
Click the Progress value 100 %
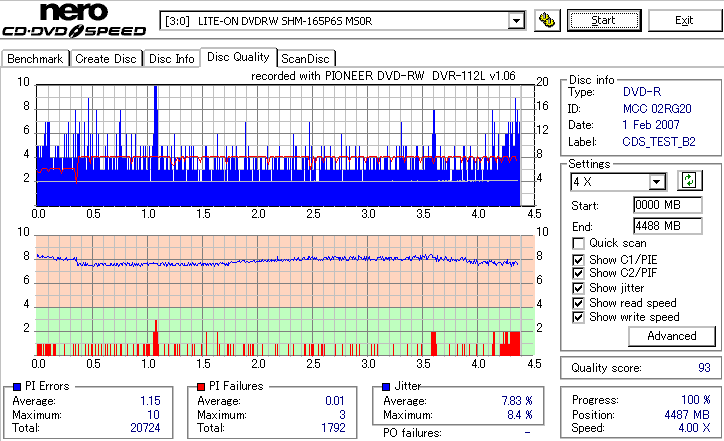[x=696, y=400]
